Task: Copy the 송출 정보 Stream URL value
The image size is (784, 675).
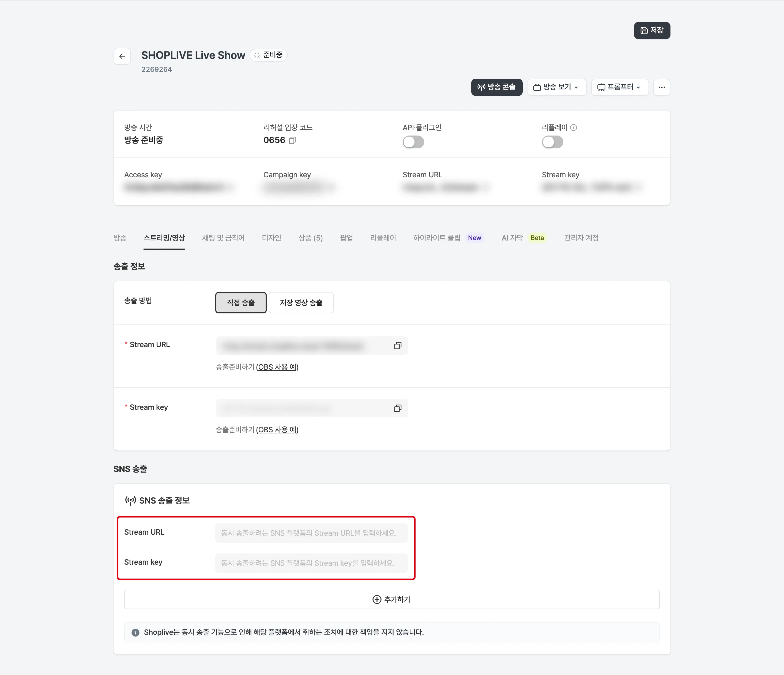Action: 397,346
